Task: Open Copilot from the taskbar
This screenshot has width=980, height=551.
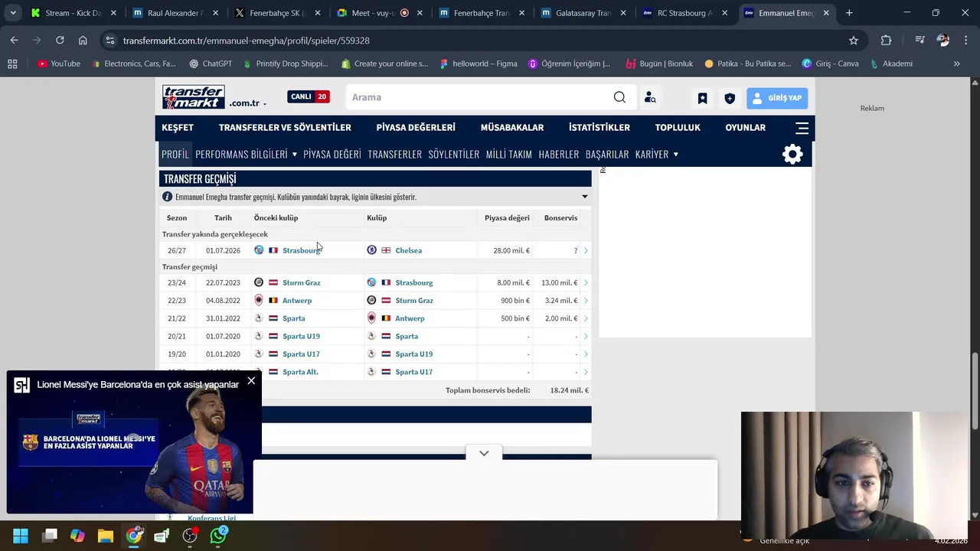Action: point(77,536)
